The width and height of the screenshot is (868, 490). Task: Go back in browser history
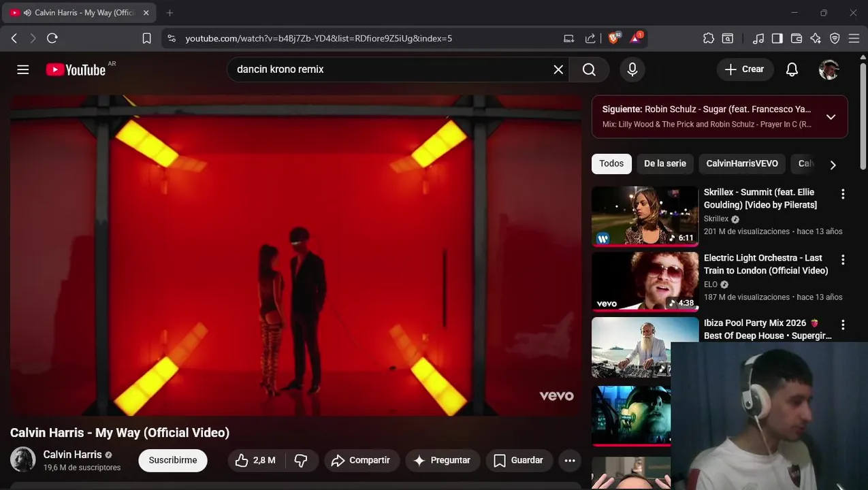[x=14, y=39]
